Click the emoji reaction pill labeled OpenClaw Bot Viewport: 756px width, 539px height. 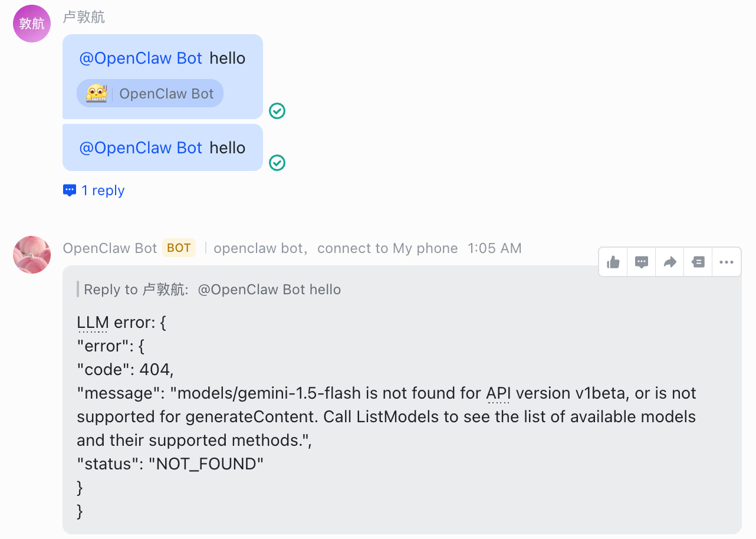(x=150, y=94)
